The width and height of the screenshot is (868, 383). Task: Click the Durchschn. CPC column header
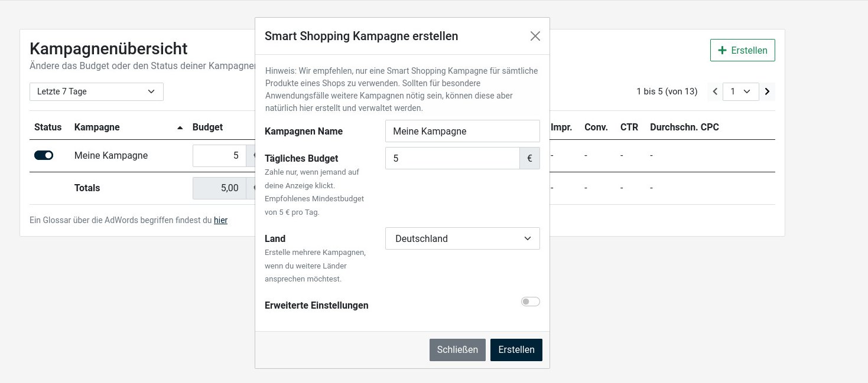(x=684, y=127)
